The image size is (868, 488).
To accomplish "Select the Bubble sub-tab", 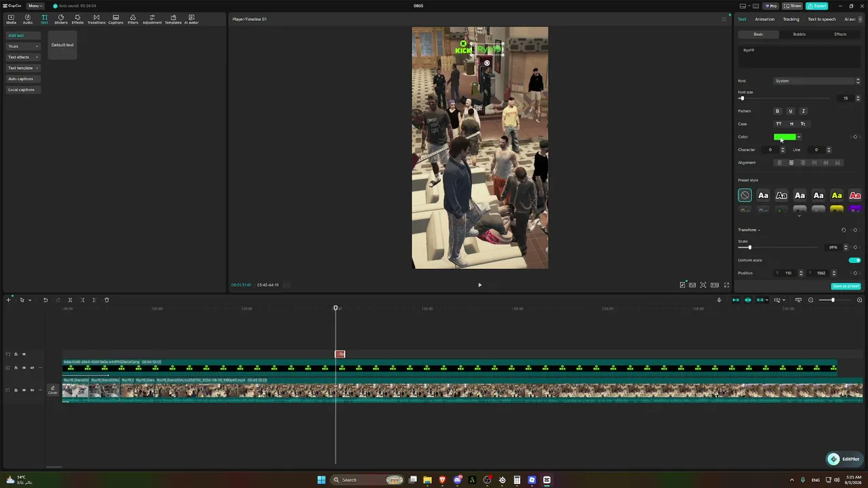I will point(800,35).
